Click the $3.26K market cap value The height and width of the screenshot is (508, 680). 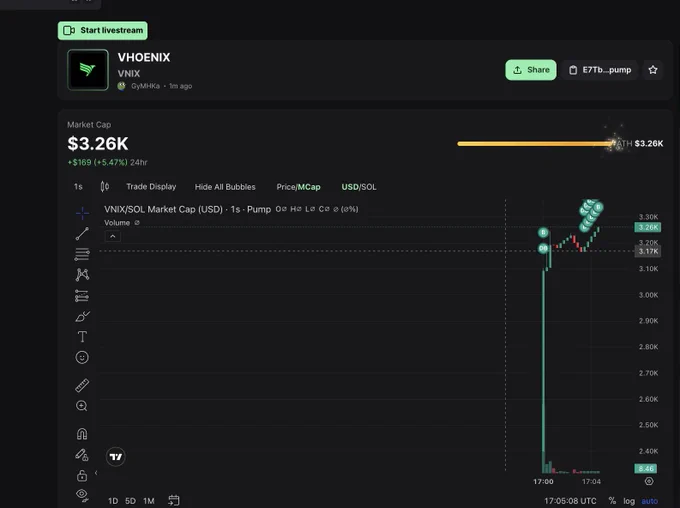coord(98,144)
